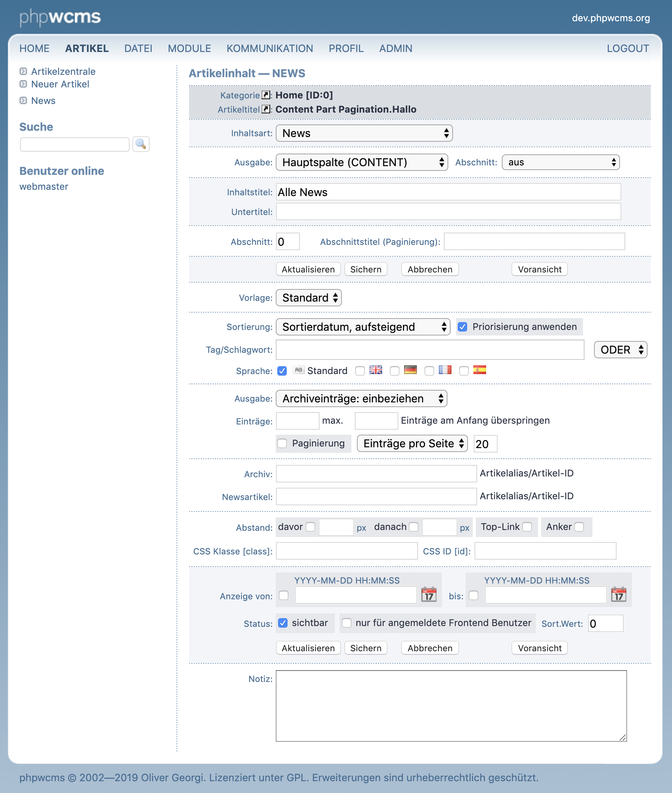Click the upper Aktualisieren button

(308, 269)
